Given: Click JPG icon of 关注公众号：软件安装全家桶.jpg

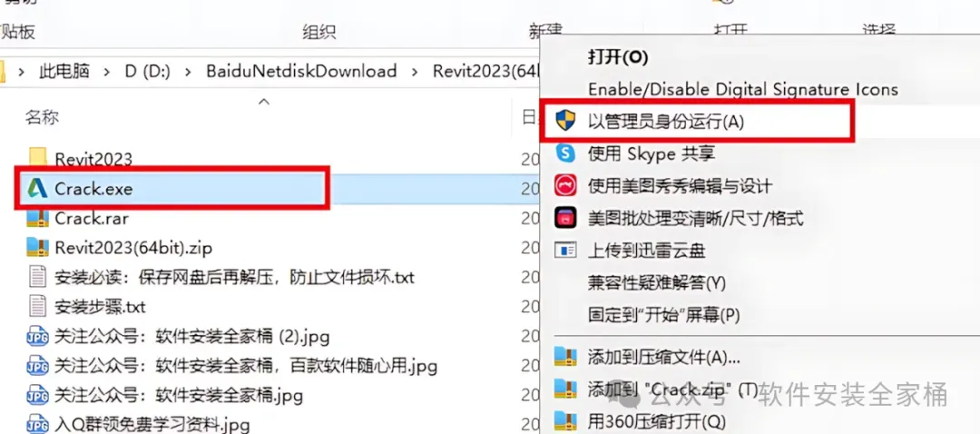Looking at the screenshot, I should coord(37,395).
